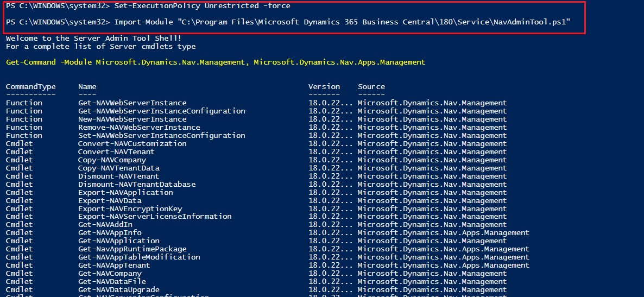644x297 pixels.
Task: Select the Copy-NAVTenantData cmdlet name
Action: tap(119, 168)
